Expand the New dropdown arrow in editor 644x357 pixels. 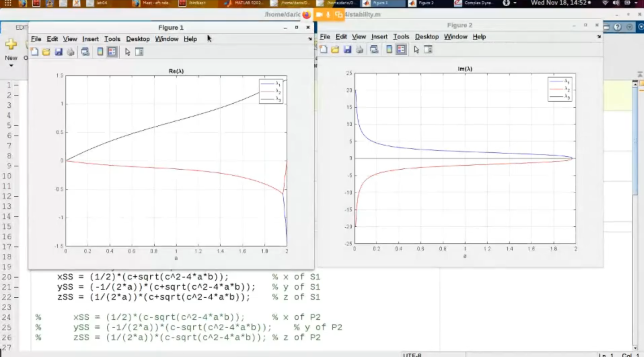point(11,66)
